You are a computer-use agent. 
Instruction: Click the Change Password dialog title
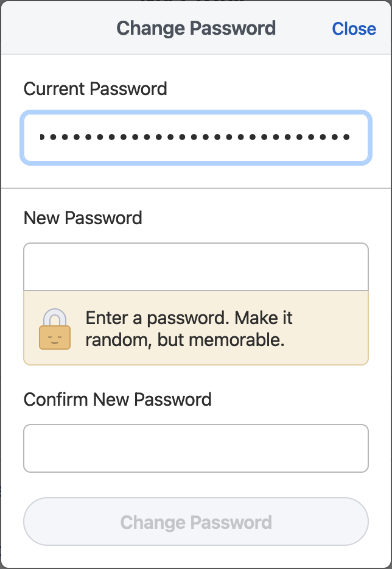(x=196, y=28)
